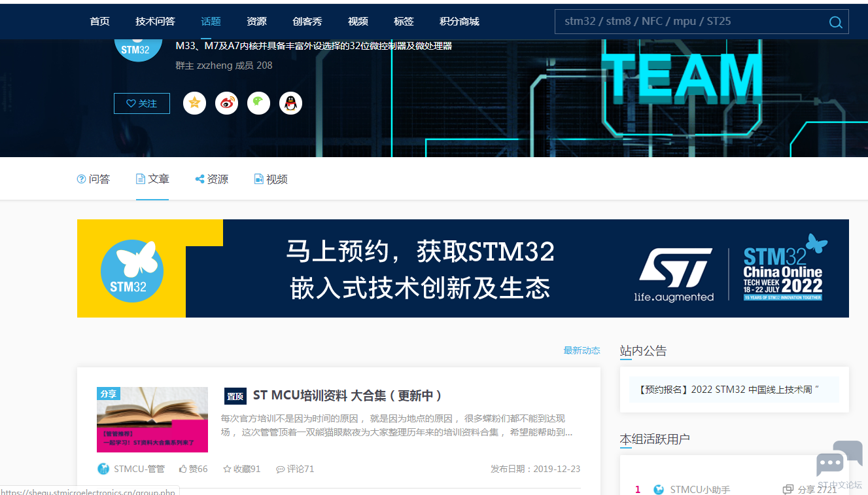Viewport: 868px width, 495px height.
Task: Click the comment 评论71 icon
Action: click(281, 469)
